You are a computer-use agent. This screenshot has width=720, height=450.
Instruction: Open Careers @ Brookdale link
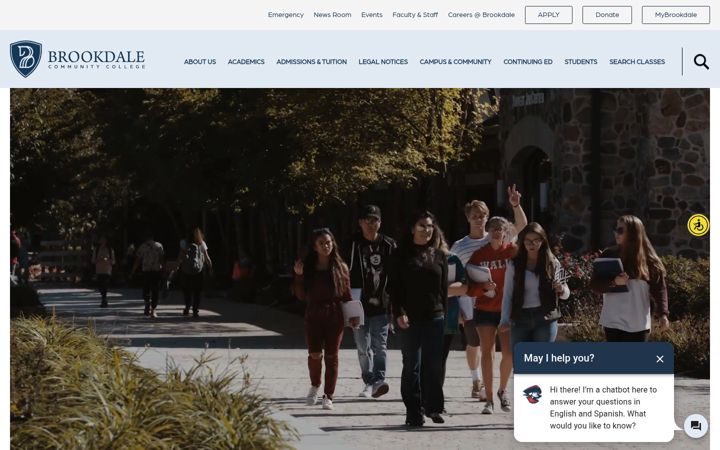pos(481,15)
